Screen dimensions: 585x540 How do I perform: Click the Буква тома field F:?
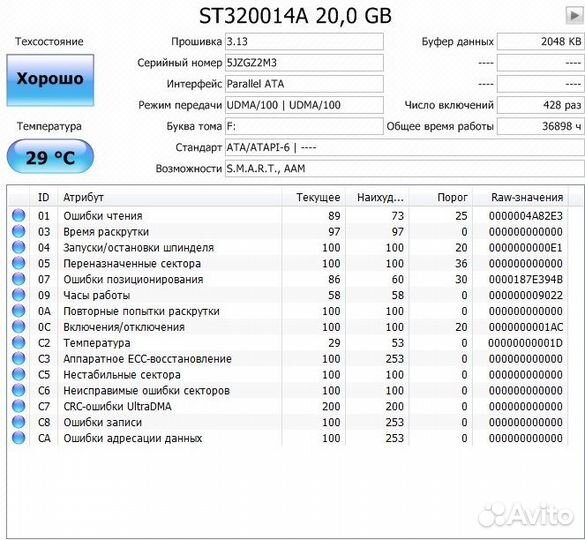(304, 127)
